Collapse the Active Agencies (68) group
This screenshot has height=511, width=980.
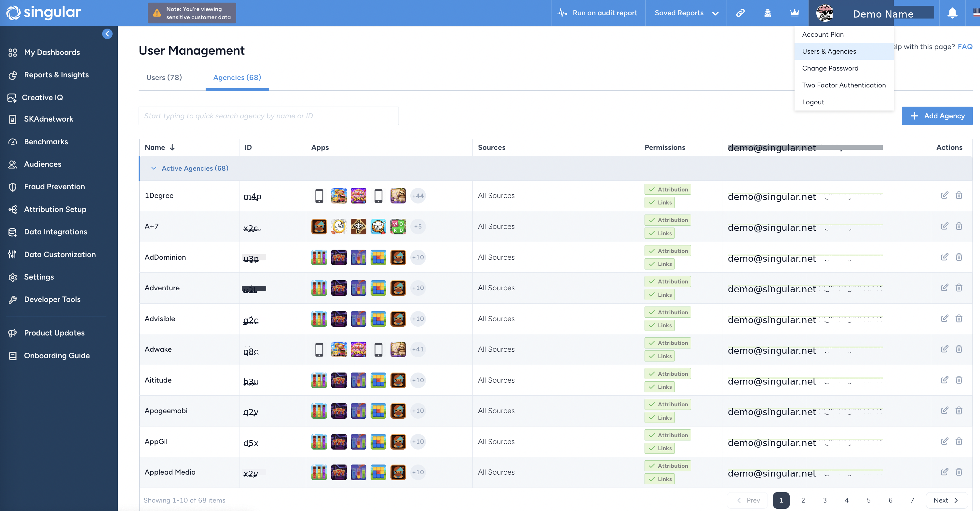[x=154, y=168]
